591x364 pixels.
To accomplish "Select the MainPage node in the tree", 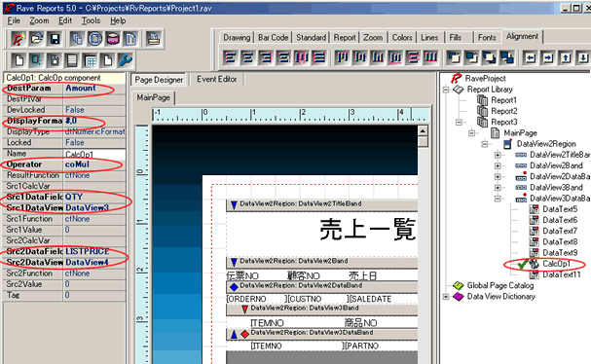I will pos(520,133).
